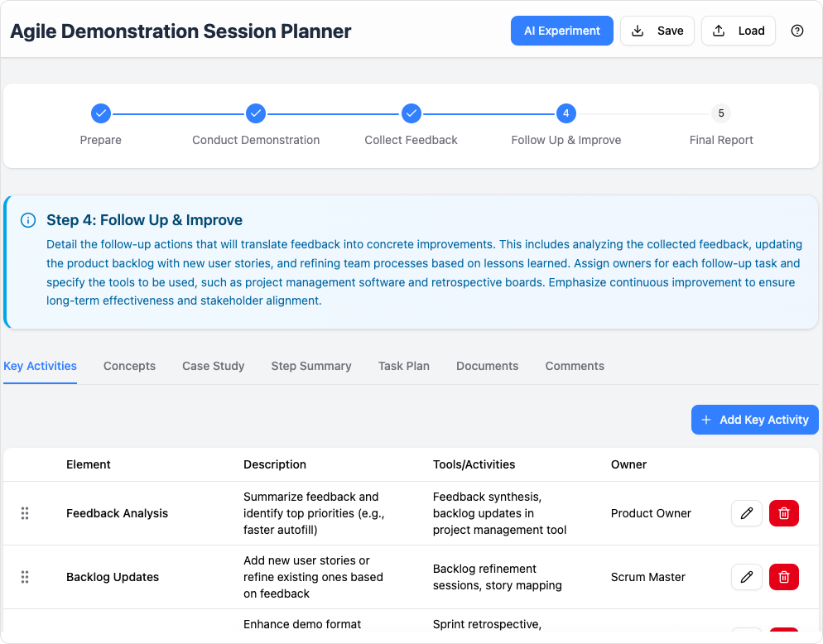Click the Agile Demonstration Session Planner title
This screenshot has height=644, width=823.
pyautogui.click(x=180, y=31)
